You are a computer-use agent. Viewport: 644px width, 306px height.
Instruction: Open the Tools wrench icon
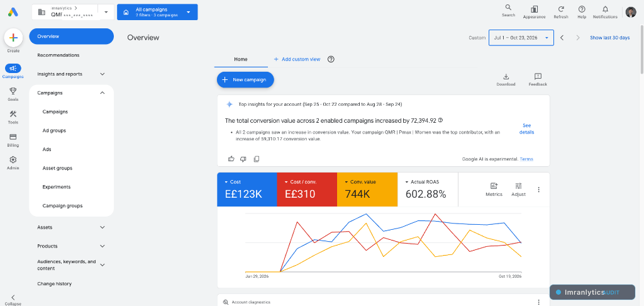tap(13, 114)
